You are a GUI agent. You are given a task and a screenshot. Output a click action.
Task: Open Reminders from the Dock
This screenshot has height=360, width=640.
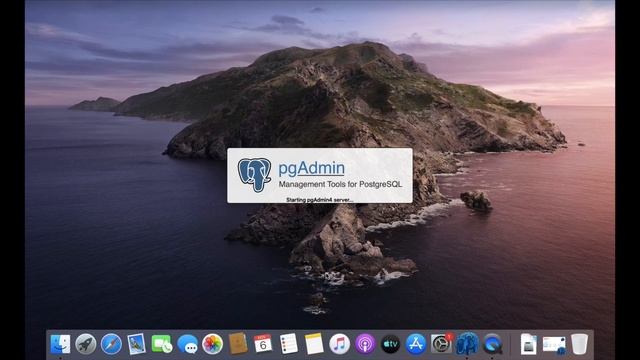(289, 344)
